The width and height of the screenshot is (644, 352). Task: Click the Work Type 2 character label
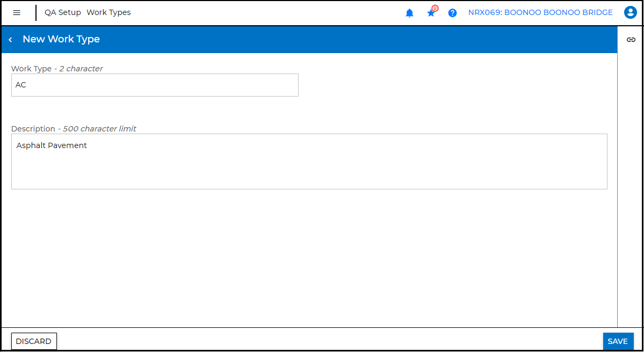(x=57, y=69)
